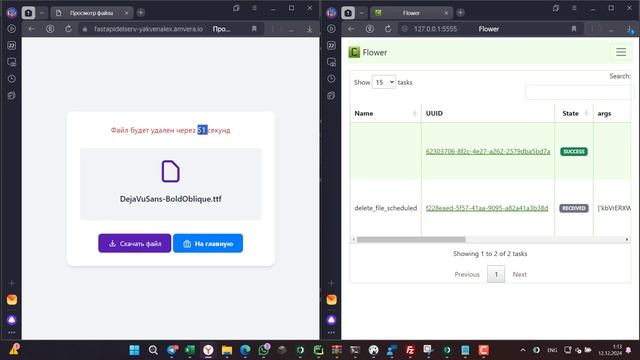Click the task table horizontal scrollbar

(x=411, y=240)
